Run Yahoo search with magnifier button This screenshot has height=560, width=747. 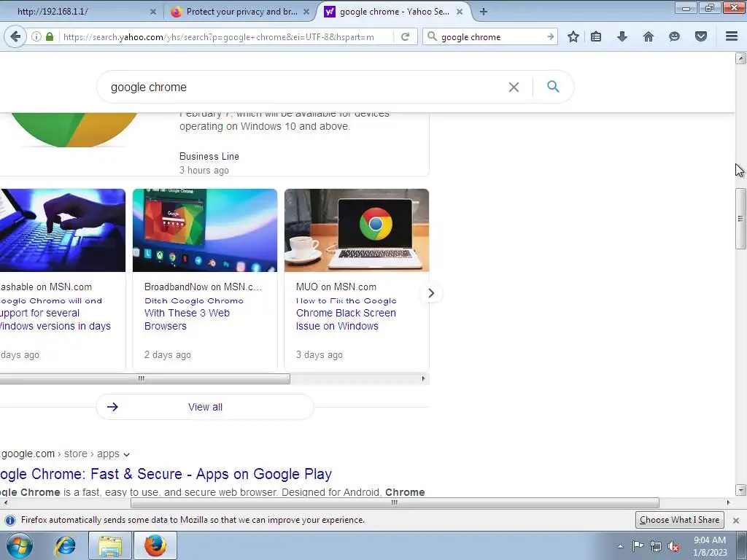[x=553, y=87]
